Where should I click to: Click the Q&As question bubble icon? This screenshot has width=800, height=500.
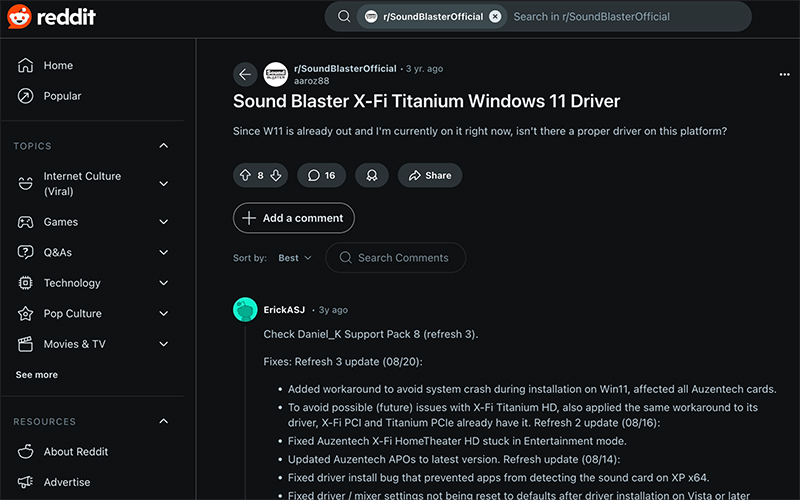[26, 252]
